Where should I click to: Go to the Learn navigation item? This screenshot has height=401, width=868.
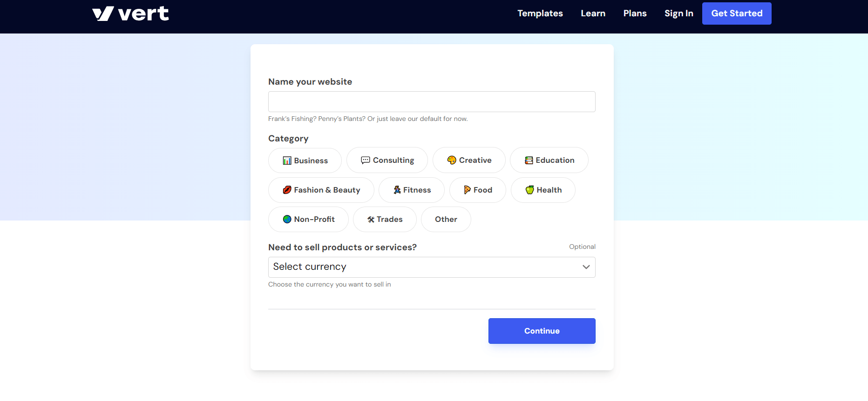pyautogui.click(x=593, y=13)
